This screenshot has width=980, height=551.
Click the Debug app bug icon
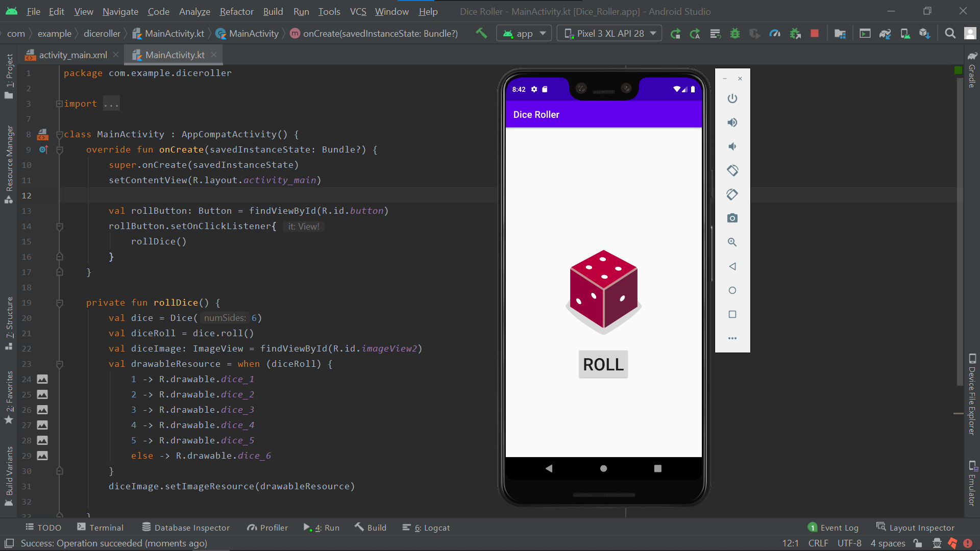[735, 34]
